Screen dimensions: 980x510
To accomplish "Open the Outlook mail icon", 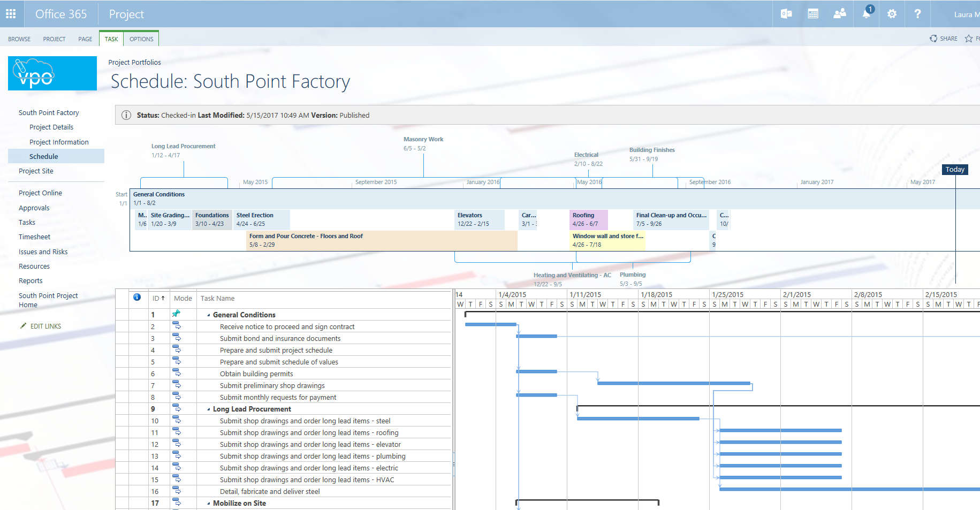I will click(786, 14).
